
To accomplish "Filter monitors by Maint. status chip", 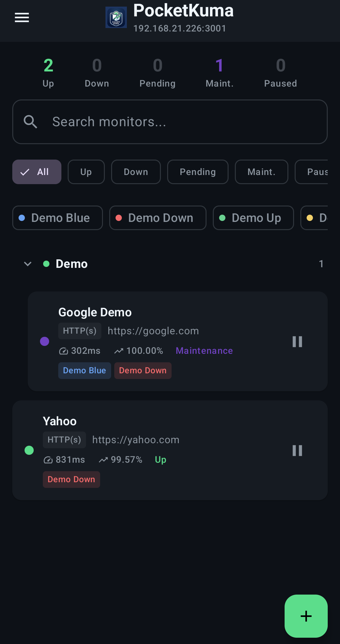I will (262, 172).
